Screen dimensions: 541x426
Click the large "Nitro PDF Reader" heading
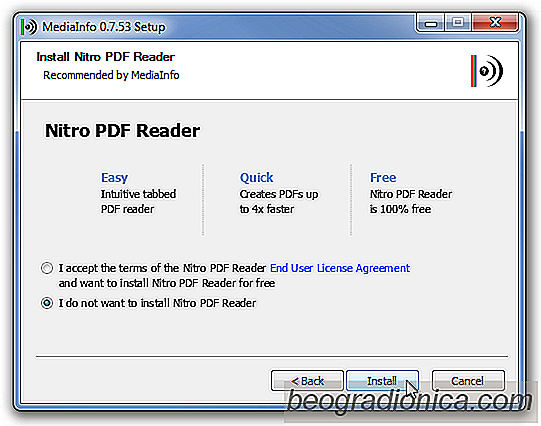tap(122, 131)
